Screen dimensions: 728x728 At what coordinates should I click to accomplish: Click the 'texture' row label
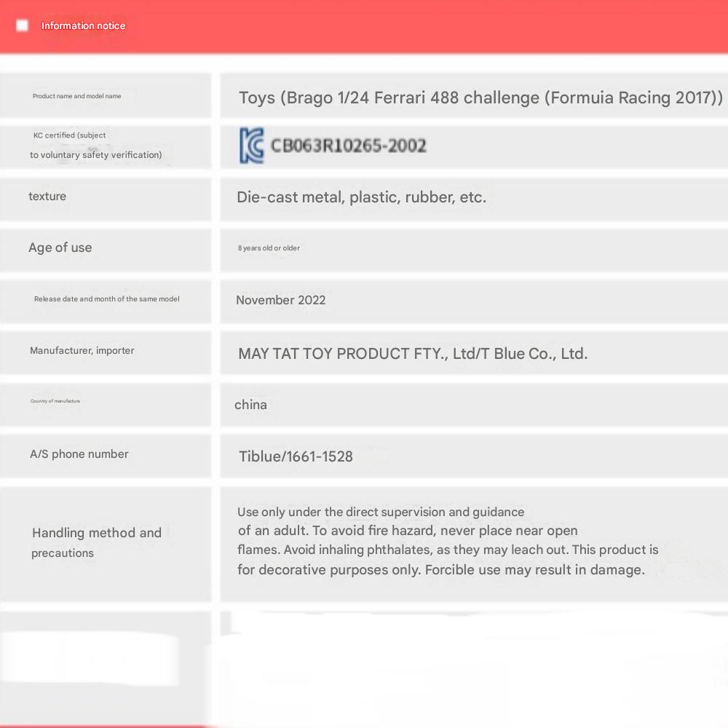coord(47,197)
